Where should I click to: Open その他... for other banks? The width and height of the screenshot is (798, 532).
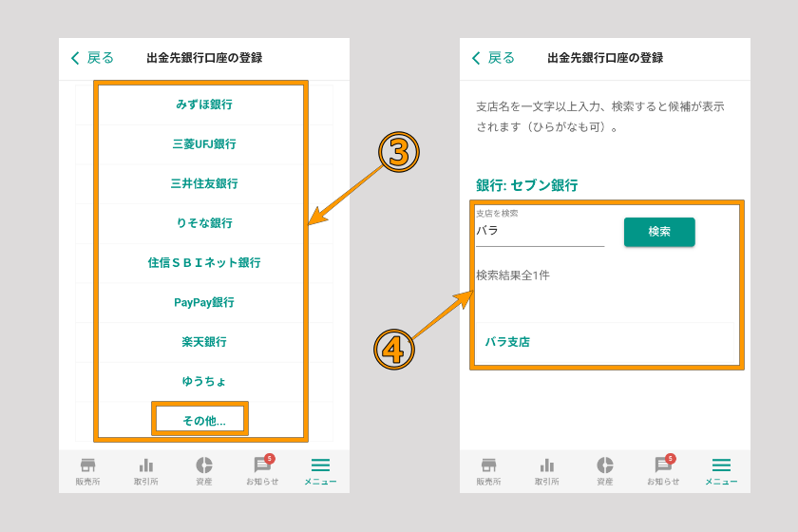pyautogui.click(x=204, y=421)
